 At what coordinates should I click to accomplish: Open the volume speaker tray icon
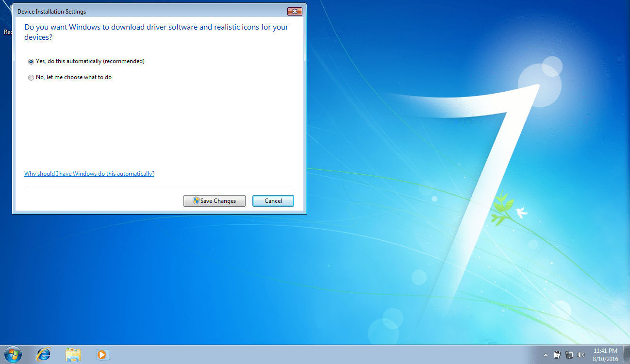pyautogui.click(x=581, y=355)
